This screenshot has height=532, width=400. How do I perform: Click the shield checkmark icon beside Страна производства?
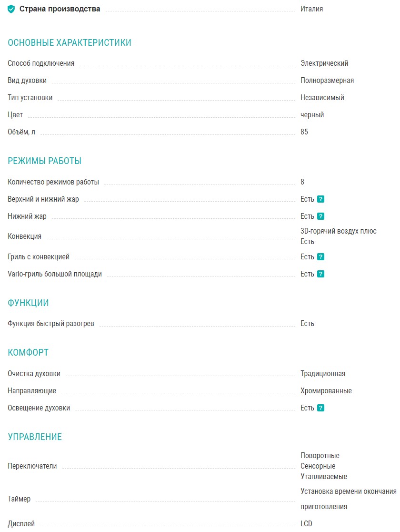11,9
